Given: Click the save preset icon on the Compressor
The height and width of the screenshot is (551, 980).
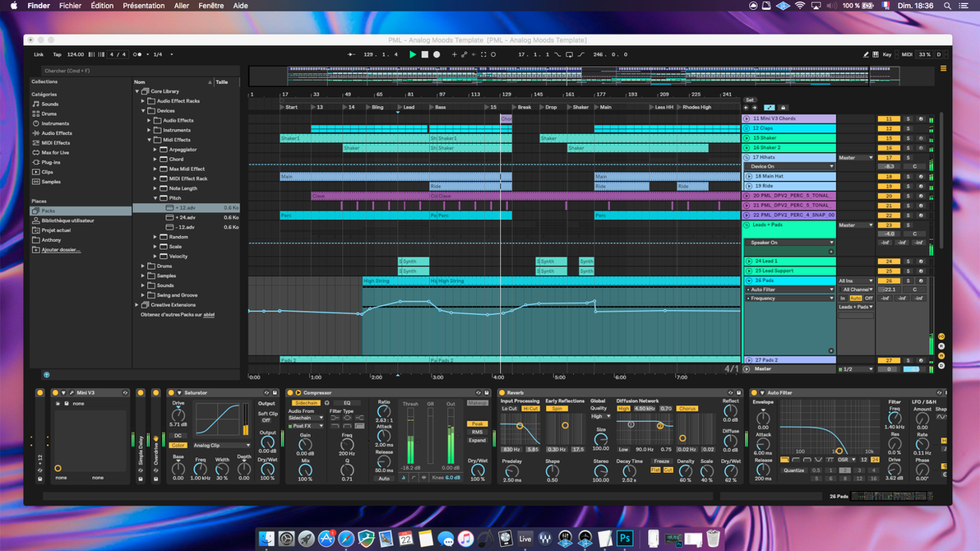Looking at the screenshot, I should [487, 392].
